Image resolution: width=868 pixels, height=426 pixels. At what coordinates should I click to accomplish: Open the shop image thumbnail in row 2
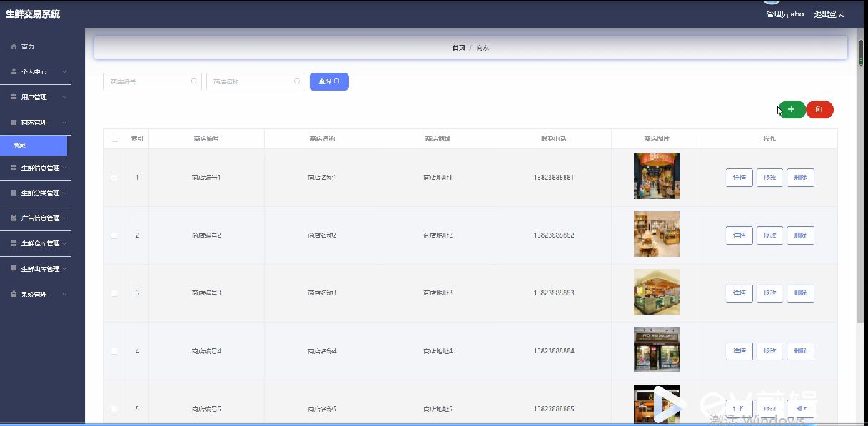(x=657, y=234)
